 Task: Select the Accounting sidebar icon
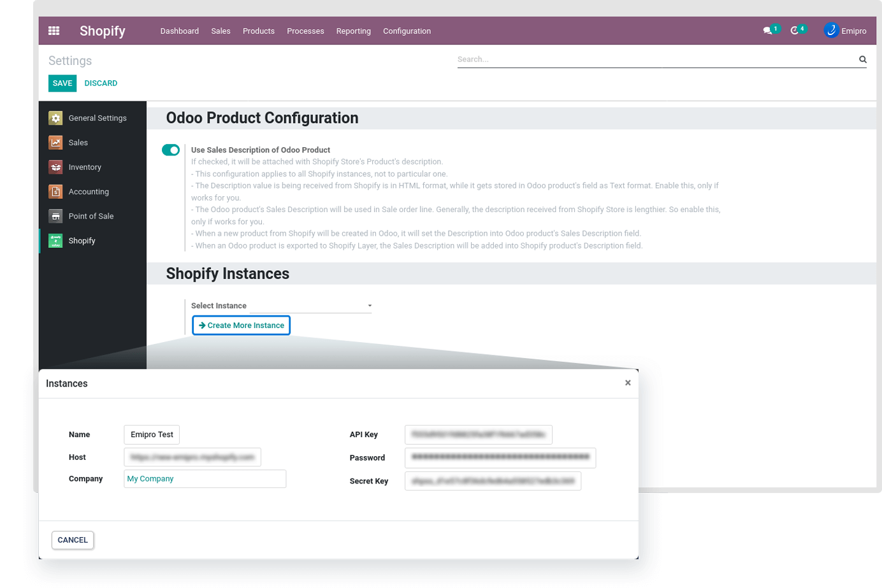point(56,192)
